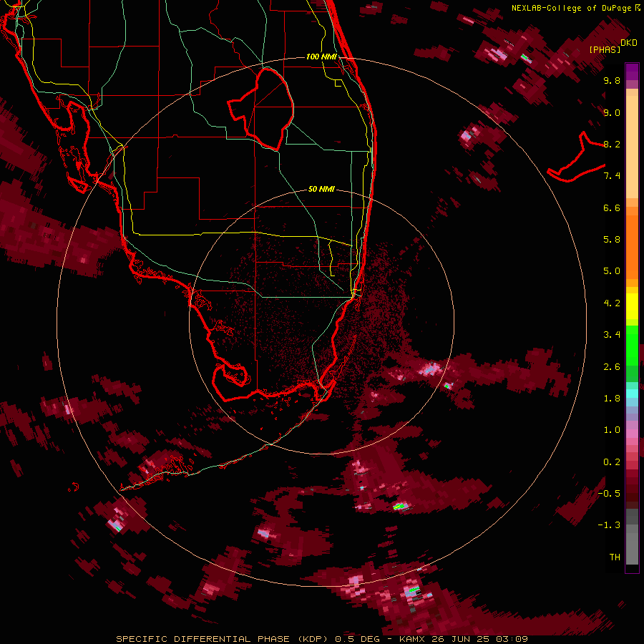Click the '5.8' color scale value

[612, 240]
